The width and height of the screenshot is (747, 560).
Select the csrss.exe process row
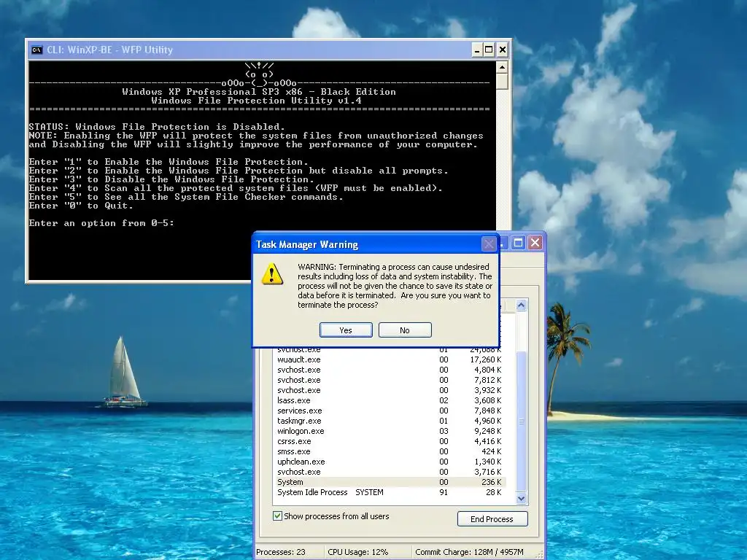pos(391,441)
